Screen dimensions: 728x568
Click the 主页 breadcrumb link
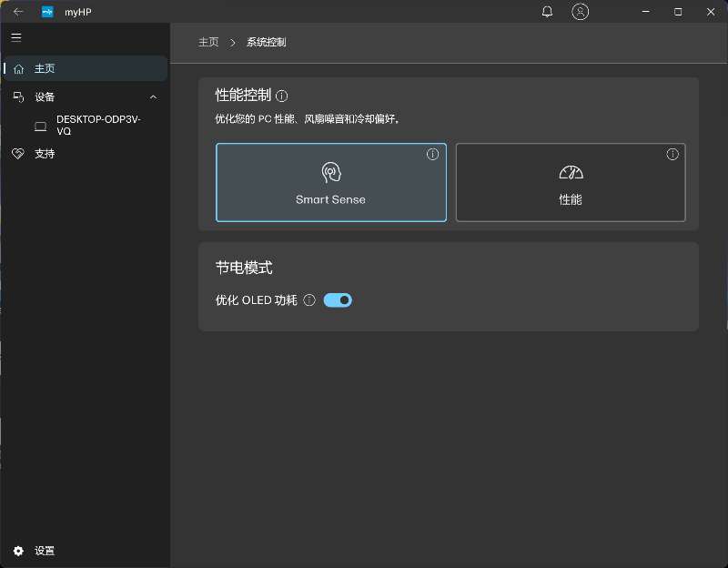click(208, 42)
